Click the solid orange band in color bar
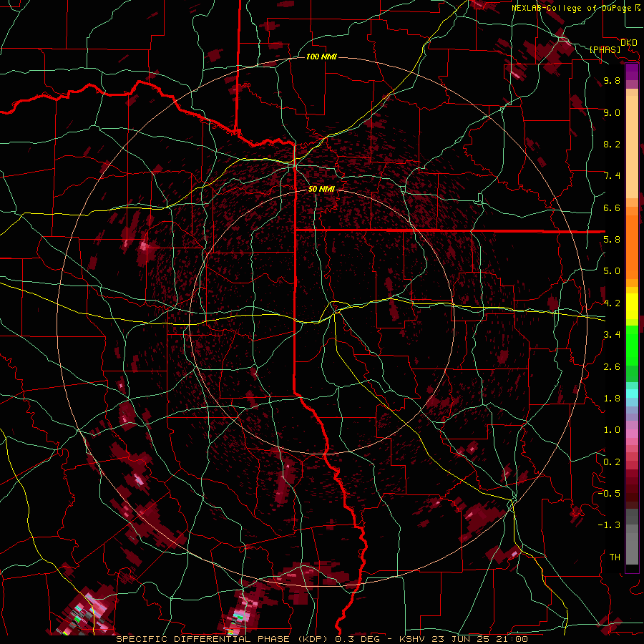 click(x=632, y=247)
